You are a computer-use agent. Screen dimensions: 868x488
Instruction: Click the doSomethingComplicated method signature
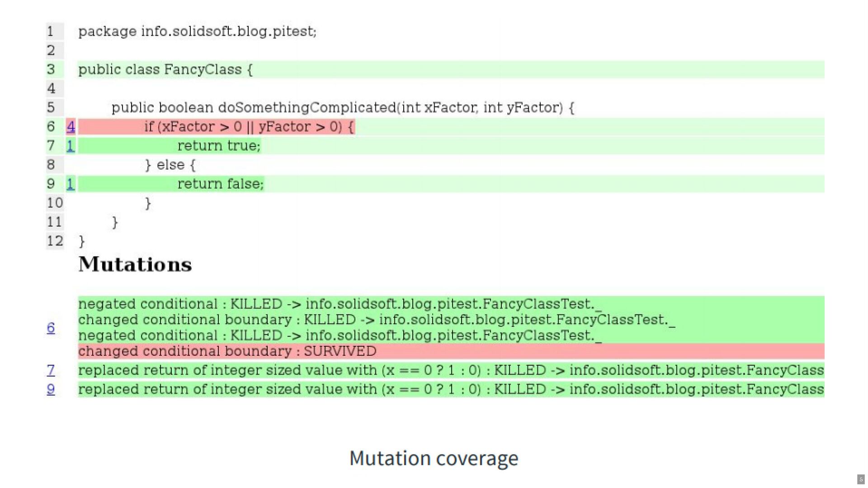pos(343,108)
